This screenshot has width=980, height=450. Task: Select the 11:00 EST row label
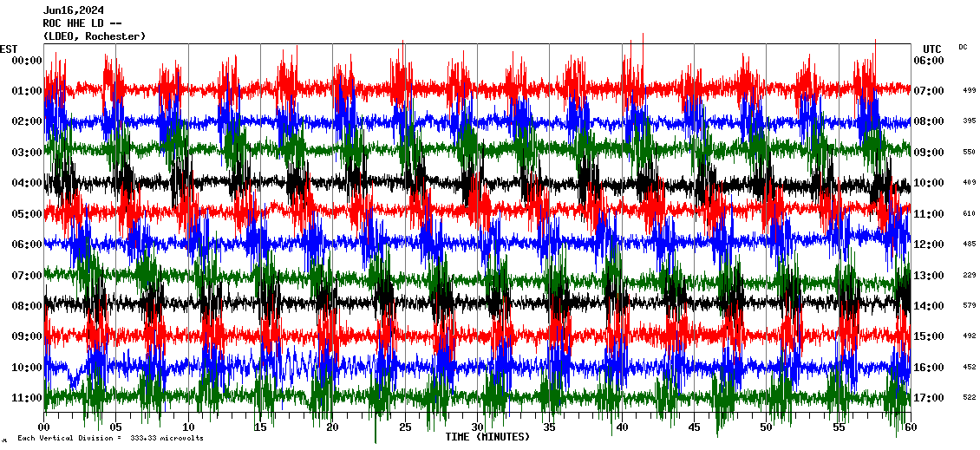27,398
